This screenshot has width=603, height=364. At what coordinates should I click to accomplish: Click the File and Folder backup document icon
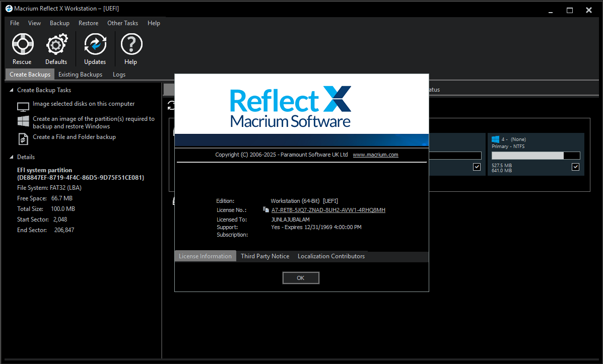click(23, 139)
